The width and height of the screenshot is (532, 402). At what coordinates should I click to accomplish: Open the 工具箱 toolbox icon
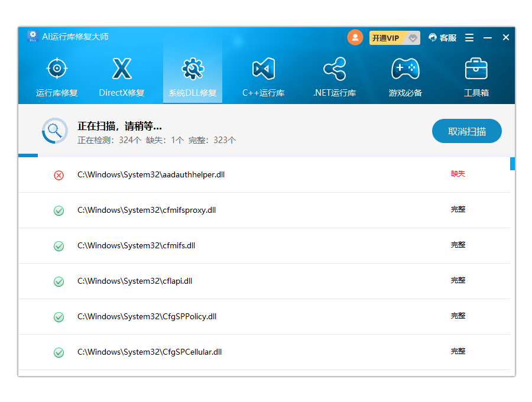tap(476, 69)
